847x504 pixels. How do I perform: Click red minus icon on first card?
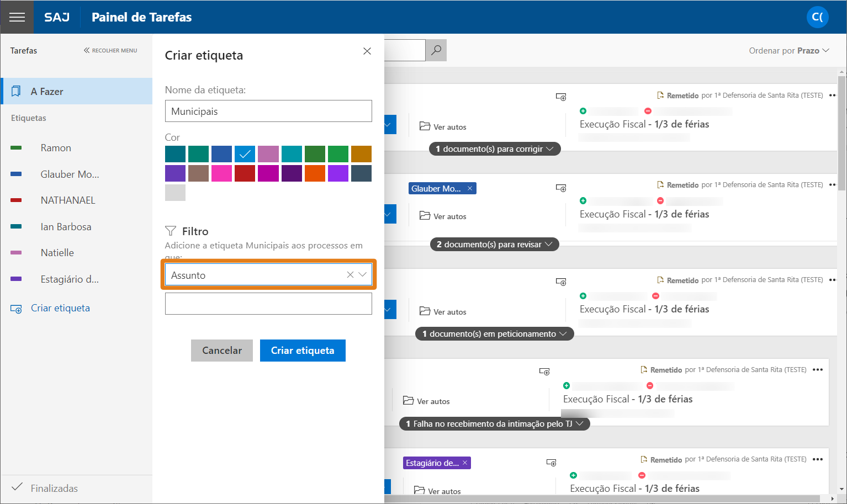648,111
